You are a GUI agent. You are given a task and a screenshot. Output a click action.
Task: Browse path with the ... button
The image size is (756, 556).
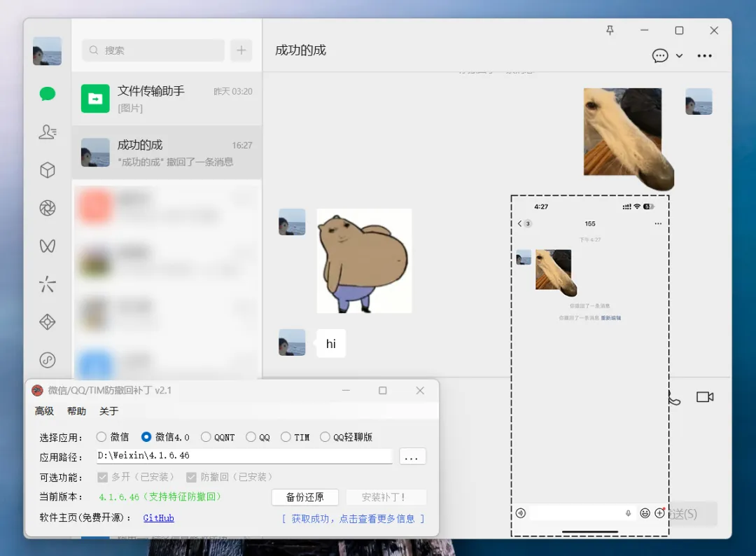point(412,457)
